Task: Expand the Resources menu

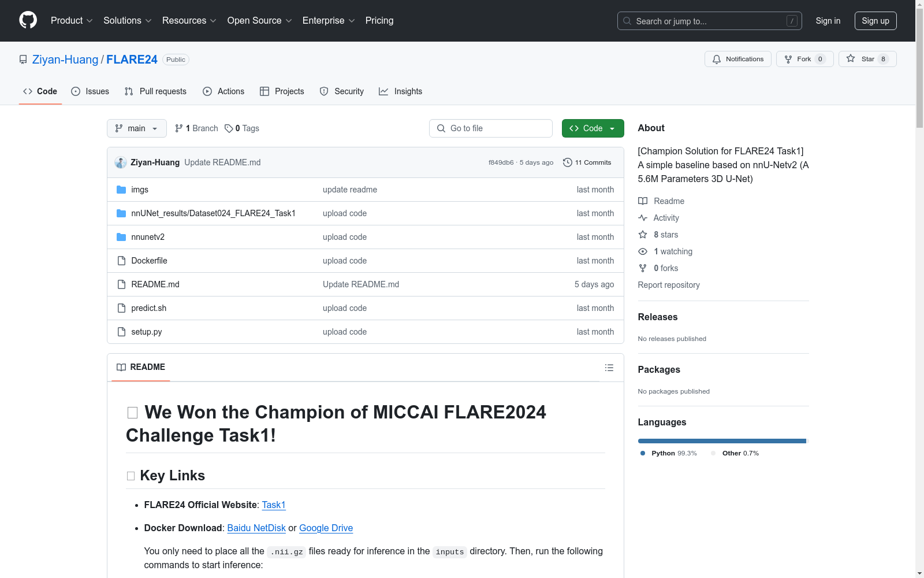Action: pos(189,21)
